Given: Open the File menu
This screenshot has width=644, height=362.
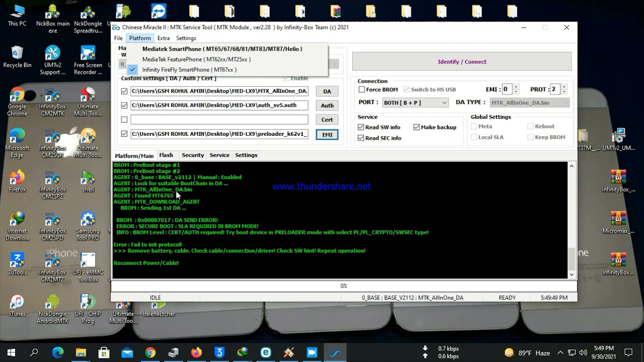Looking at the screenshot, I should (118, 38).
